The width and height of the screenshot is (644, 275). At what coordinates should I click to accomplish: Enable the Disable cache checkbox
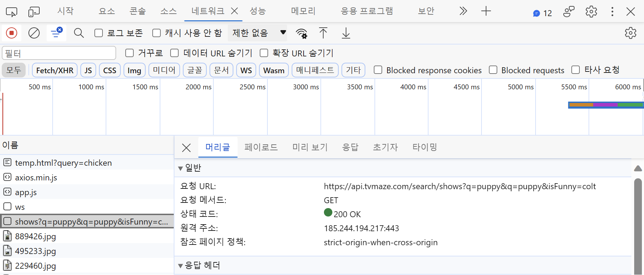[x=157, y=33]
